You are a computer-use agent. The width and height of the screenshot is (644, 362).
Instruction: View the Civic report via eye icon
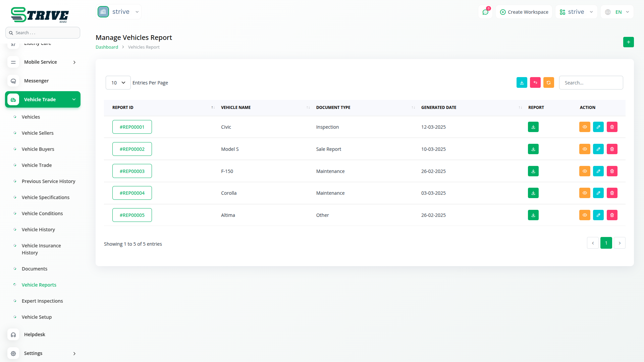(584, 127)
